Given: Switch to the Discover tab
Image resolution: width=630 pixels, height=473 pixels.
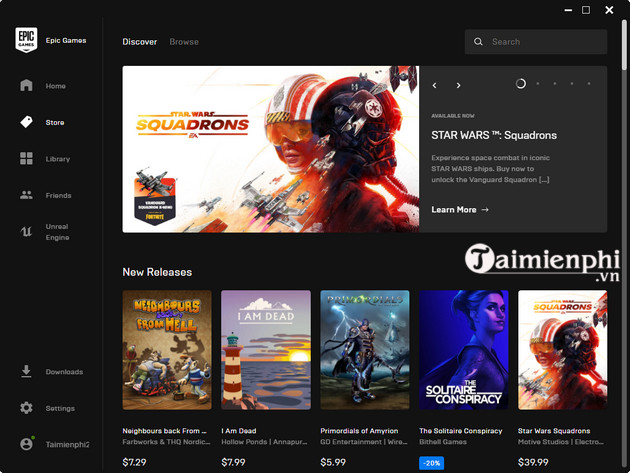Looking at the screenshot, I should coord(139,42).
